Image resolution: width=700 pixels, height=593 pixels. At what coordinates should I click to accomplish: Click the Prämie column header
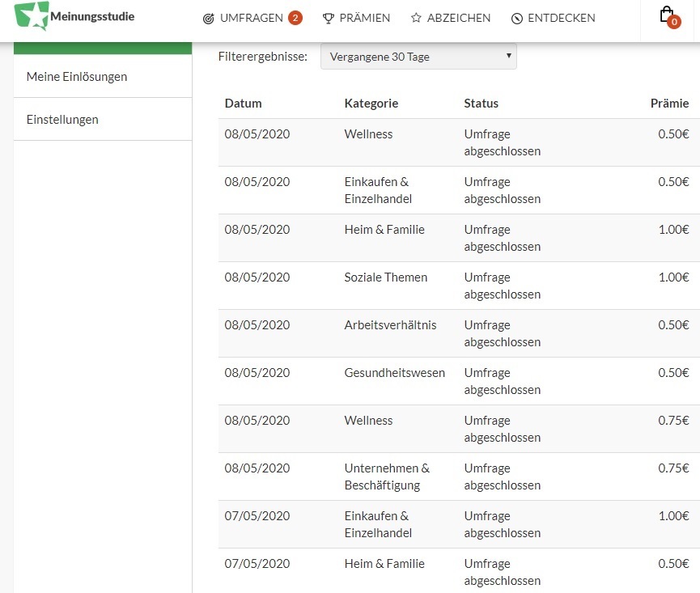click(669, 104)
